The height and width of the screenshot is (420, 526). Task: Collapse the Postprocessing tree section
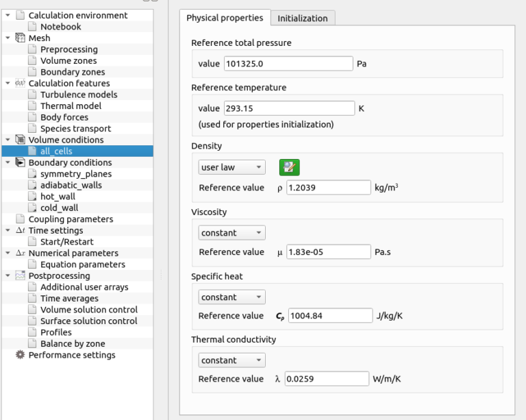(7, 275)
